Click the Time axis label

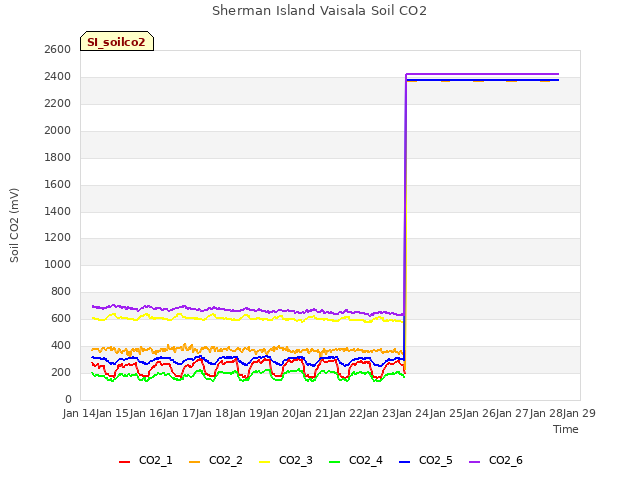566,429
